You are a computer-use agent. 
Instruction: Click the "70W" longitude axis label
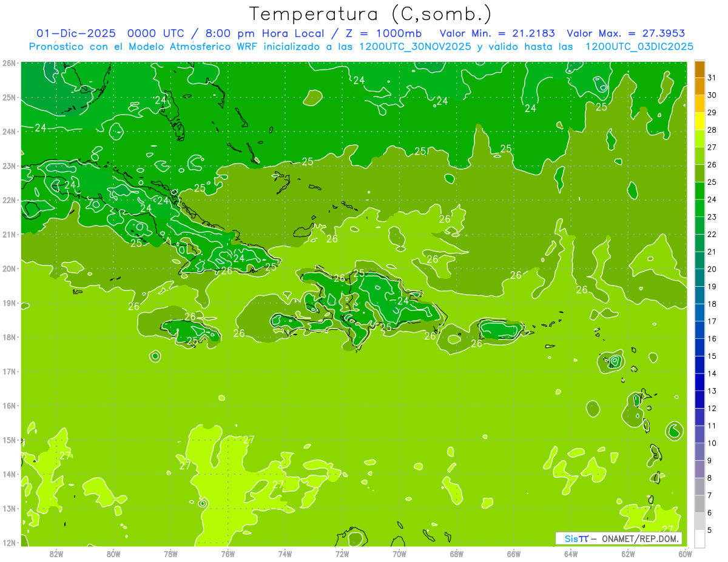tap(399, 554)
